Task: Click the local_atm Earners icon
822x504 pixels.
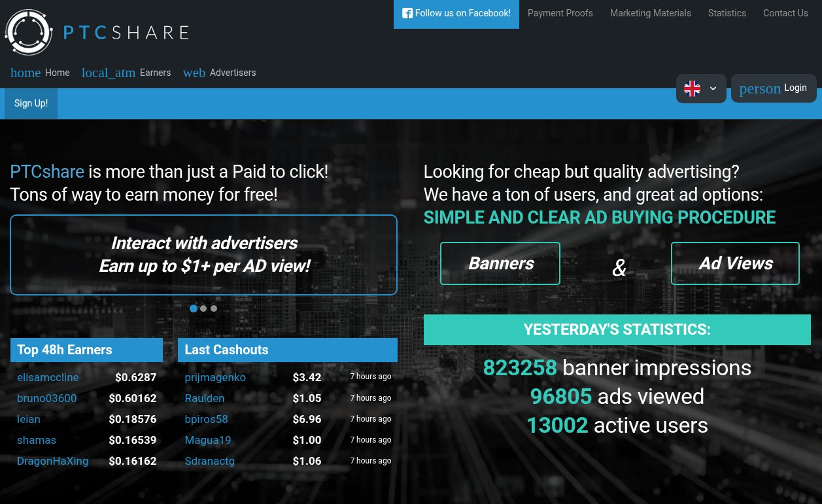Action: pos(109,73)
